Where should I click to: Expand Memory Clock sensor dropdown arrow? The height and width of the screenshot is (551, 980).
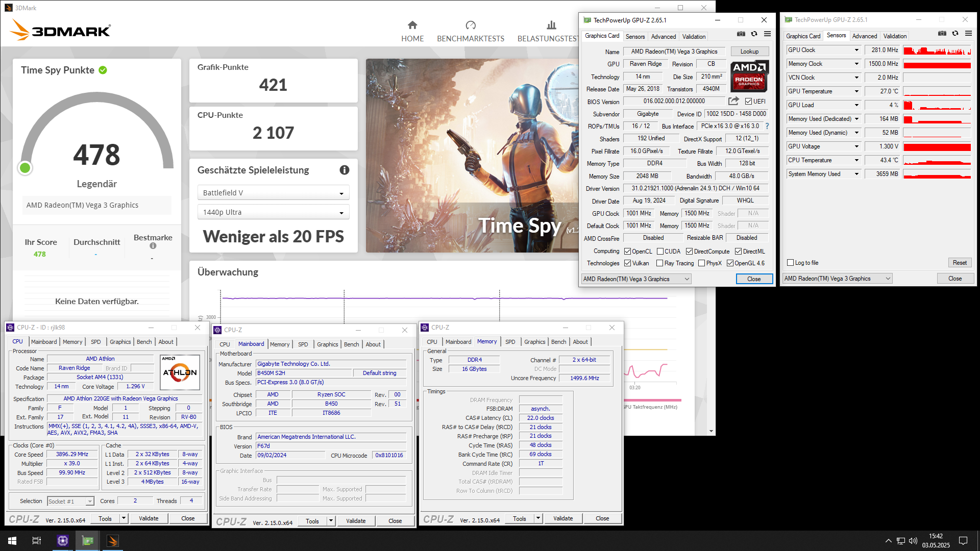[x=856, y=64]
